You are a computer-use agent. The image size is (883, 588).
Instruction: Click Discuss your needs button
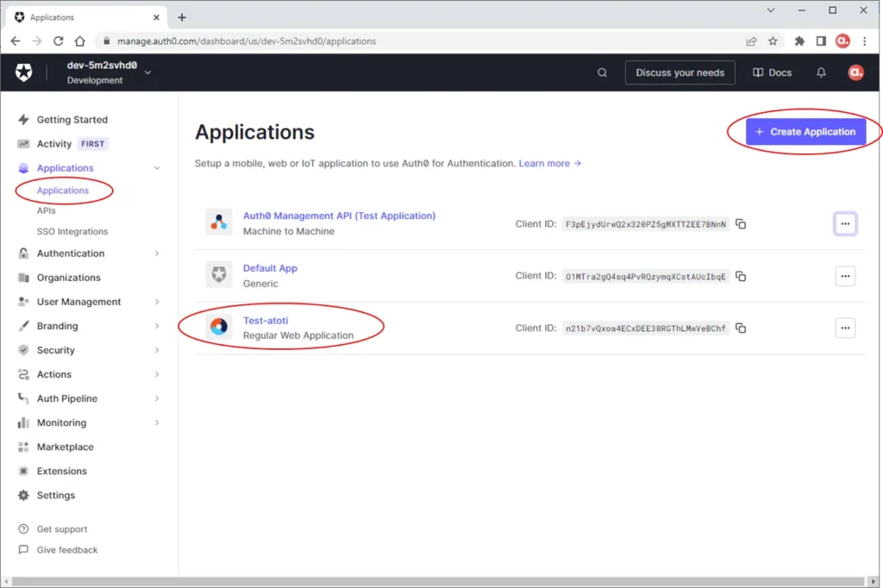tap(679, 72)
